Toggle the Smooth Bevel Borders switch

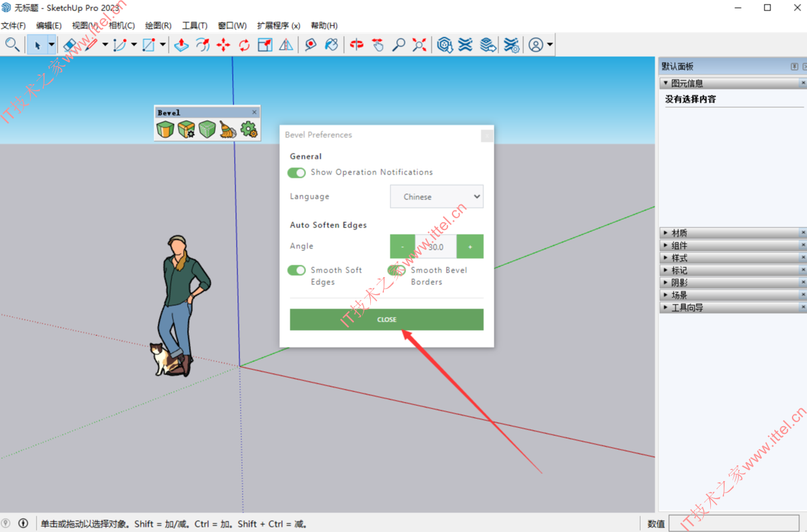[396, 270]
